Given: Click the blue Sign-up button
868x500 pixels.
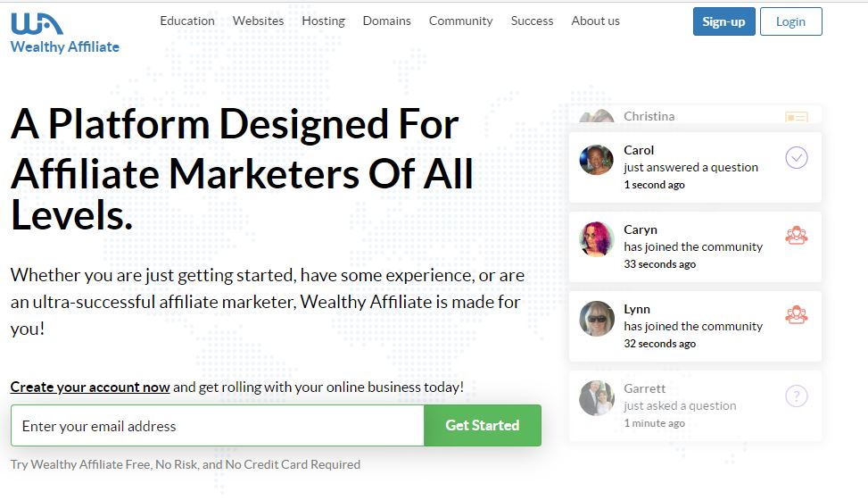Looking at the screenshot, I should [x=723, y=21].
